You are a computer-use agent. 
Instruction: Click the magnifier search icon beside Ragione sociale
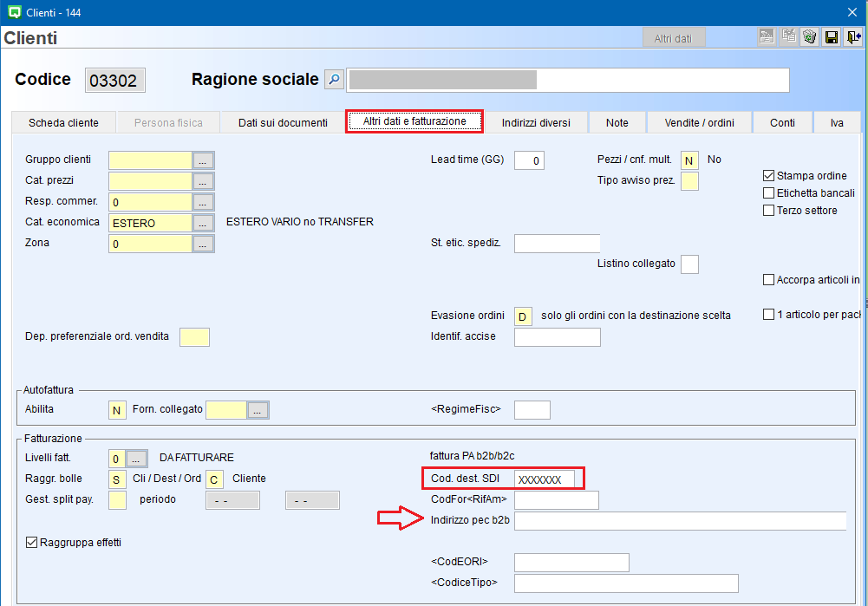(x=334, y=80)
